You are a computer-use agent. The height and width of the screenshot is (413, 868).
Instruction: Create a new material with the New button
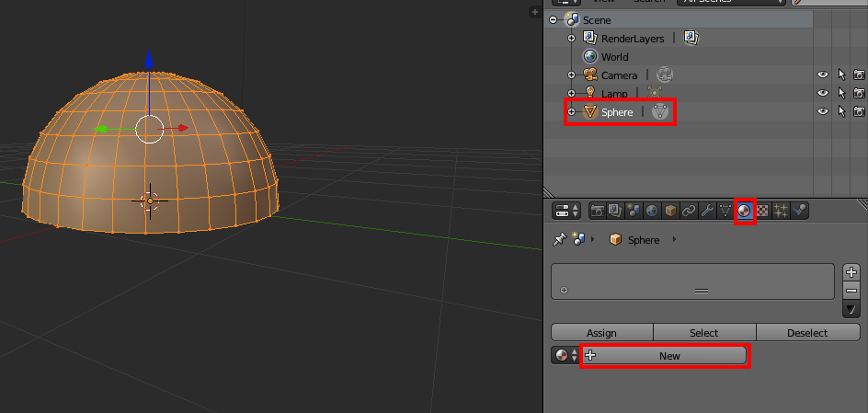[x=664, y=355]
